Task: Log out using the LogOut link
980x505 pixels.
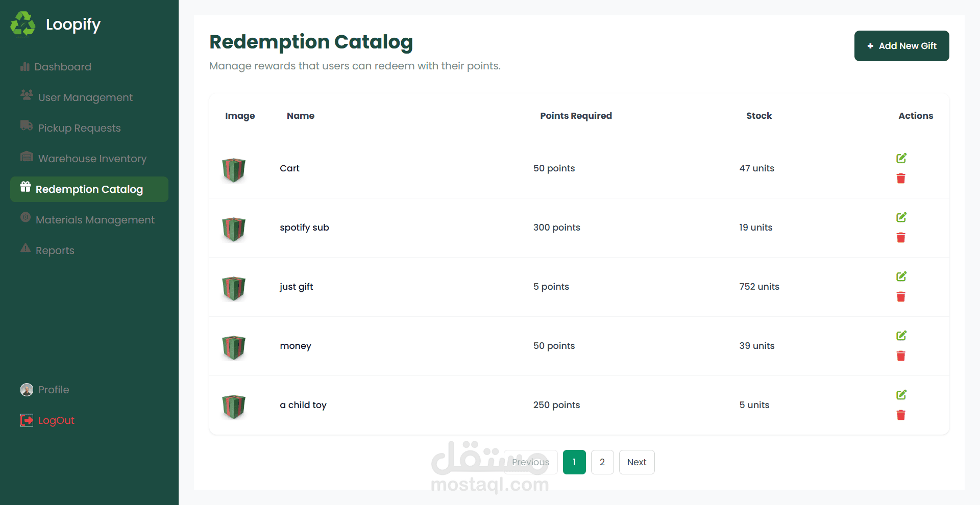Action: click(47, 420)
